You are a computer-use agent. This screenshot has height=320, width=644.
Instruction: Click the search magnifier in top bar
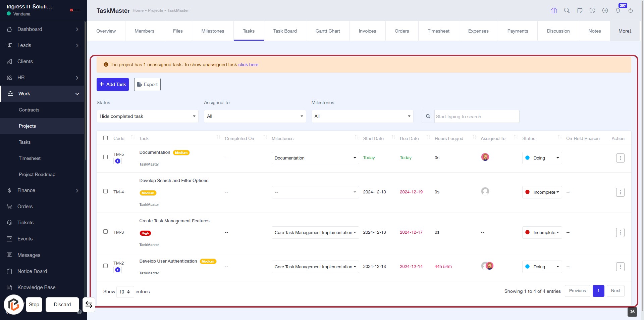(567, 10)
